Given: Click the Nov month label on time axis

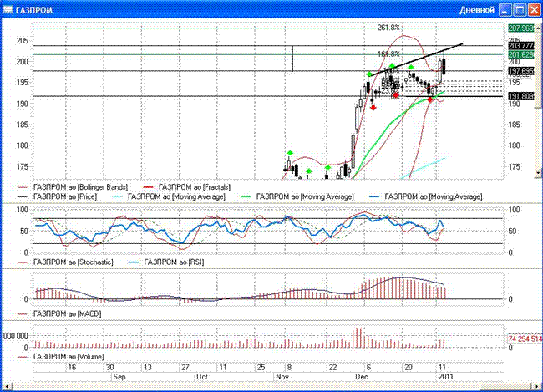Looking at the screenshot, I should [282, 377].
